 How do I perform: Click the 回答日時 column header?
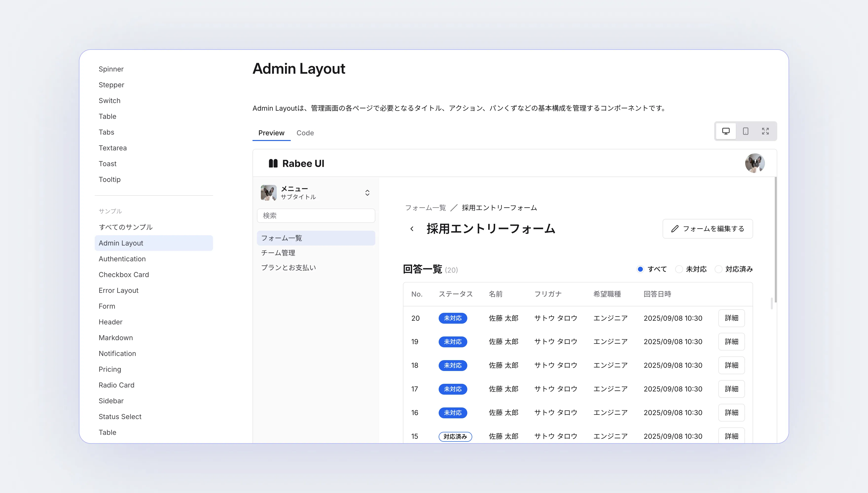point(657,294)
